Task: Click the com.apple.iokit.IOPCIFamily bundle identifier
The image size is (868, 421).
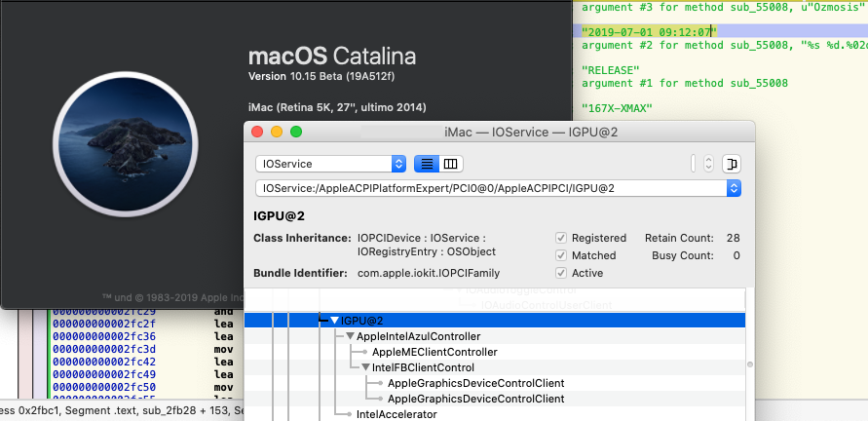Action: click(429, 273)
